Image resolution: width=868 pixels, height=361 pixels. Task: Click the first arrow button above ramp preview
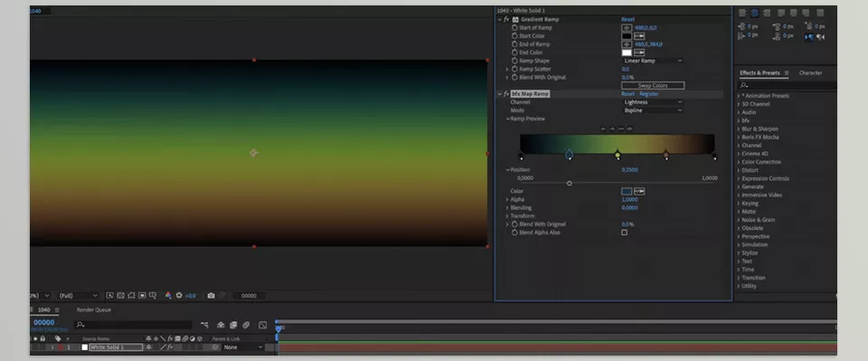(x=604, y=129)
